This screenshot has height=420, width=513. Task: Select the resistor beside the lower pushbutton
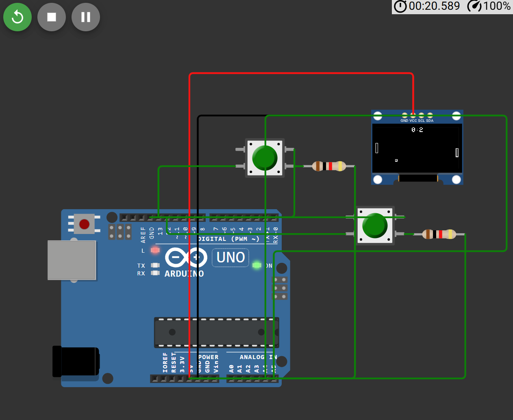[x=439, y=234]
